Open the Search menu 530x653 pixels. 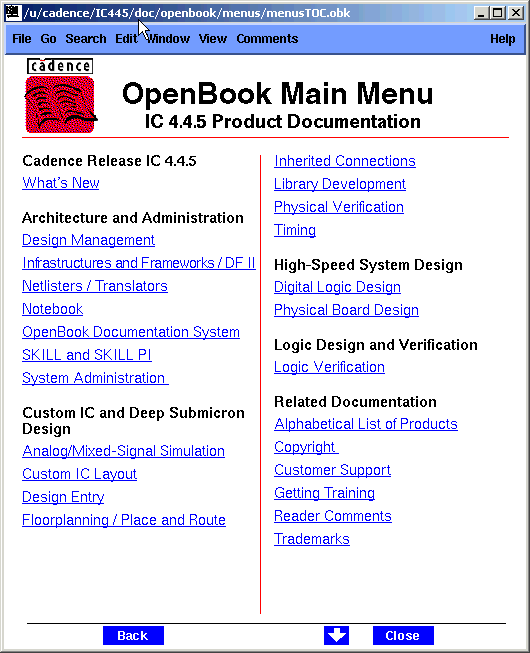click(86, 39)
